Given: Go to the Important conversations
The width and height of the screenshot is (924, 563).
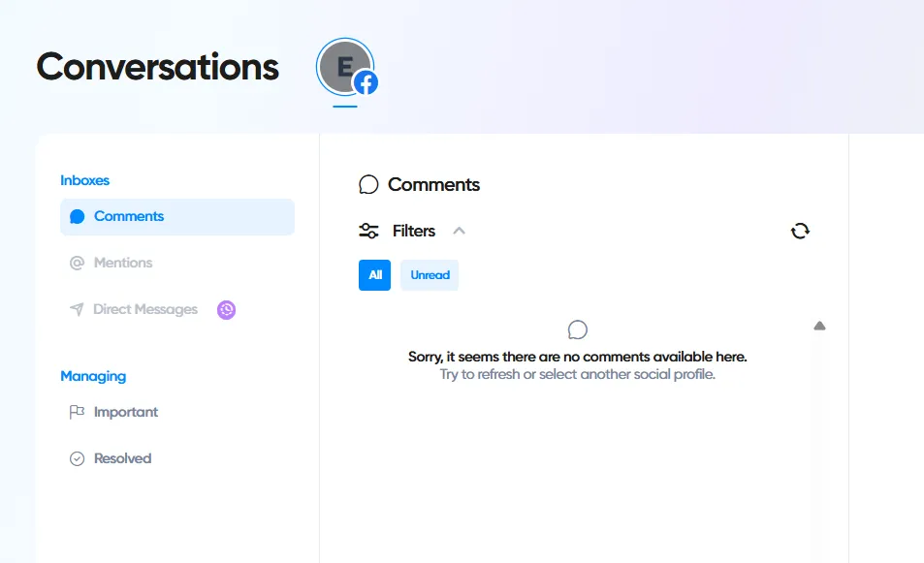Looking at the screenshot, I should [126, 412].
